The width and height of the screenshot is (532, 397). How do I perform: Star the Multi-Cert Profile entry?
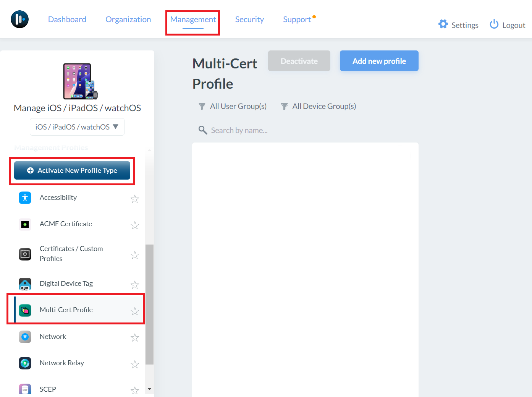click(x=135, y=311)
